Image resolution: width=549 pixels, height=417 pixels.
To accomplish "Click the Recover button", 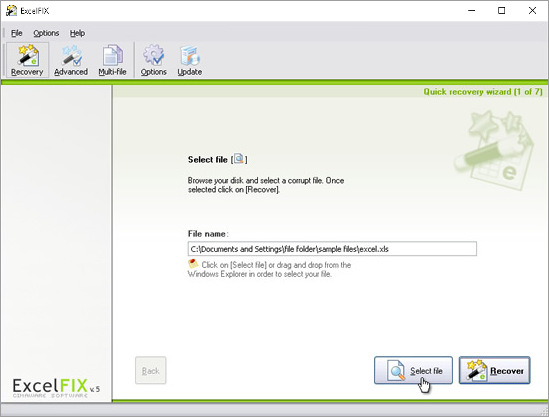I will coord(494,370).
